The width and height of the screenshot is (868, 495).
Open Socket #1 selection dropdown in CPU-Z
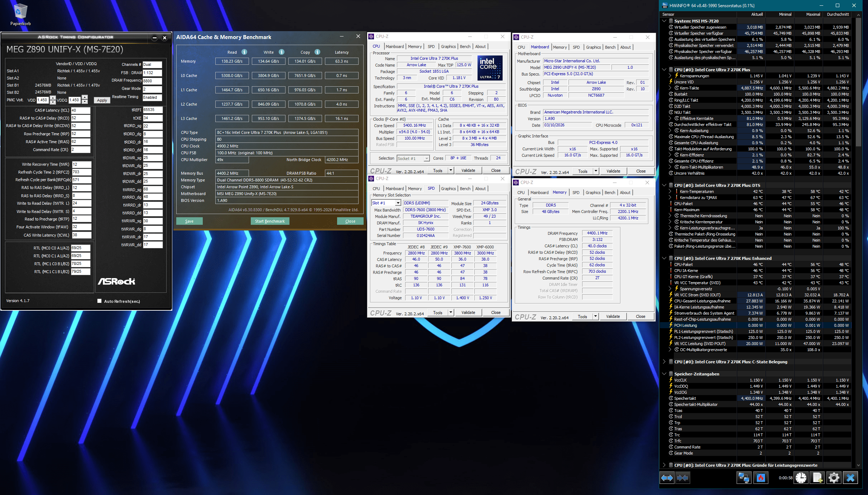pyautogui.click(x=426, y=158)
